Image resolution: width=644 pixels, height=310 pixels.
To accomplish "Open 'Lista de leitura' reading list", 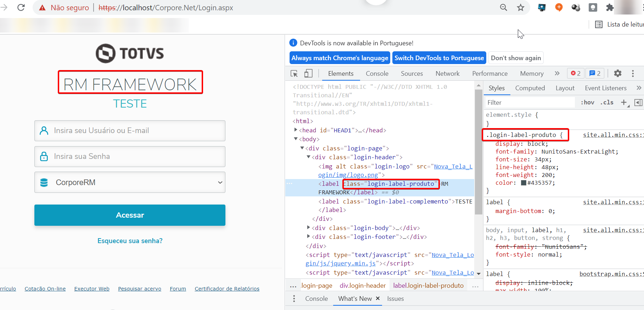I will click(x=620, y=24).
